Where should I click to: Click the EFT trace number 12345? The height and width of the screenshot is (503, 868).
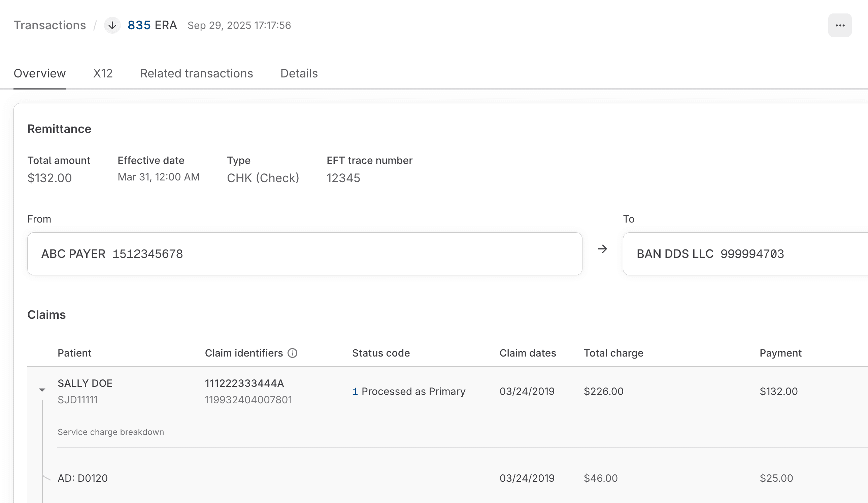343,178
